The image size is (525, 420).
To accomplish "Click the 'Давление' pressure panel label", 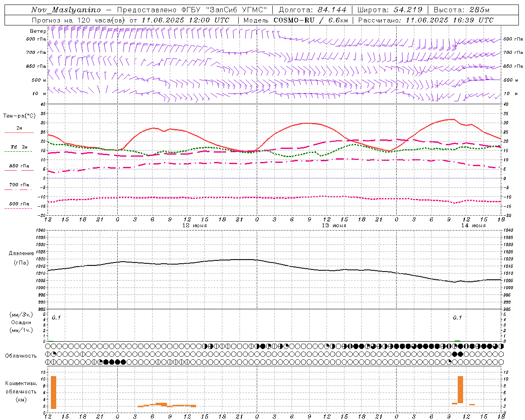I will pos(21,253).
